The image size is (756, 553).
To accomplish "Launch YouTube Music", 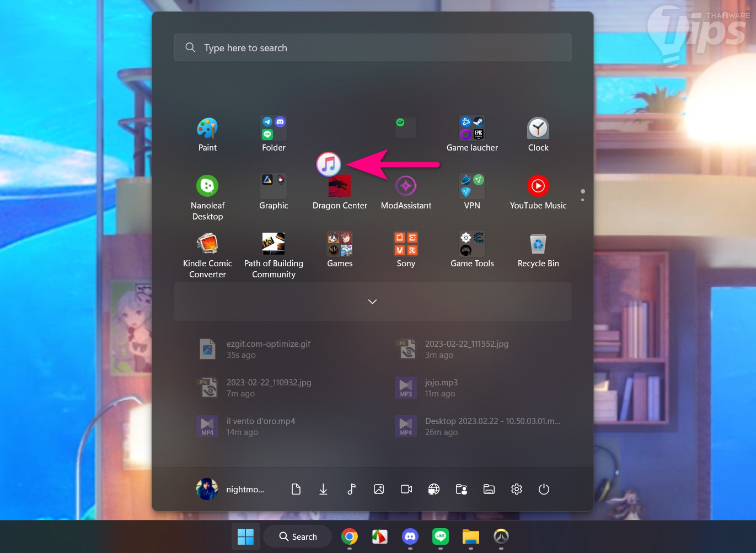I will click(x=538, y=192).
